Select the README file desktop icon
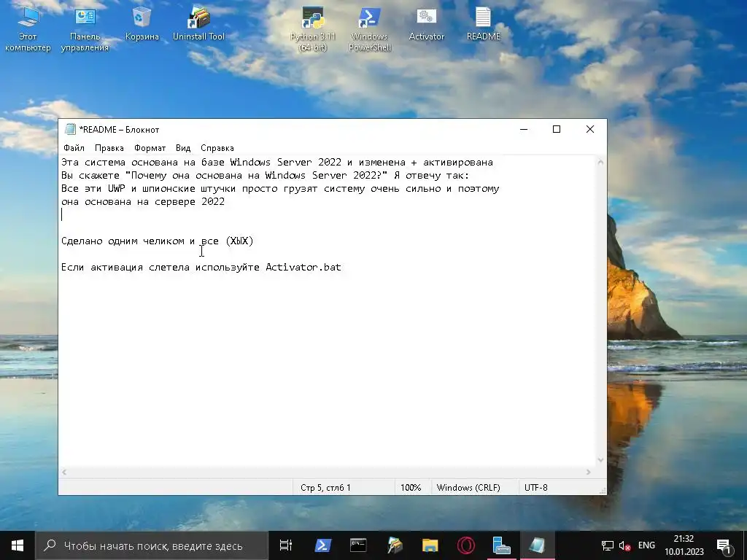This screenshot has height=560, width=747. pos(483,24)
